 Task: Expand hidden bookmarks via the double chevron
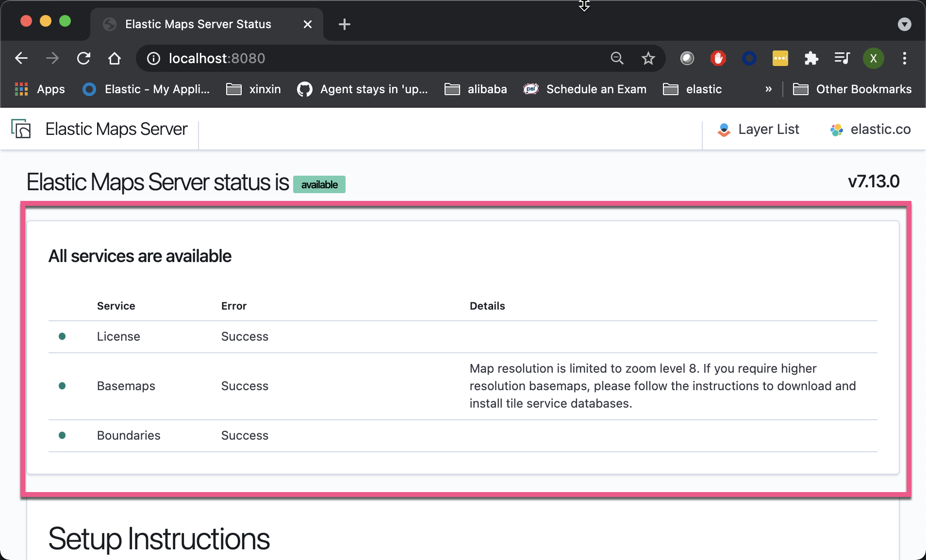point(768,89)
